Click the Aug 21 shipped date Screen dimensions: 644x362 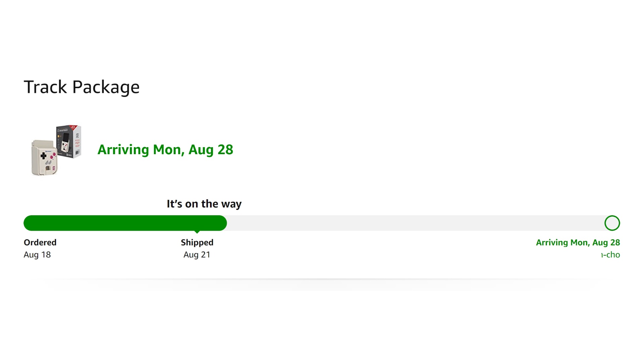click(x=197, y=255)
